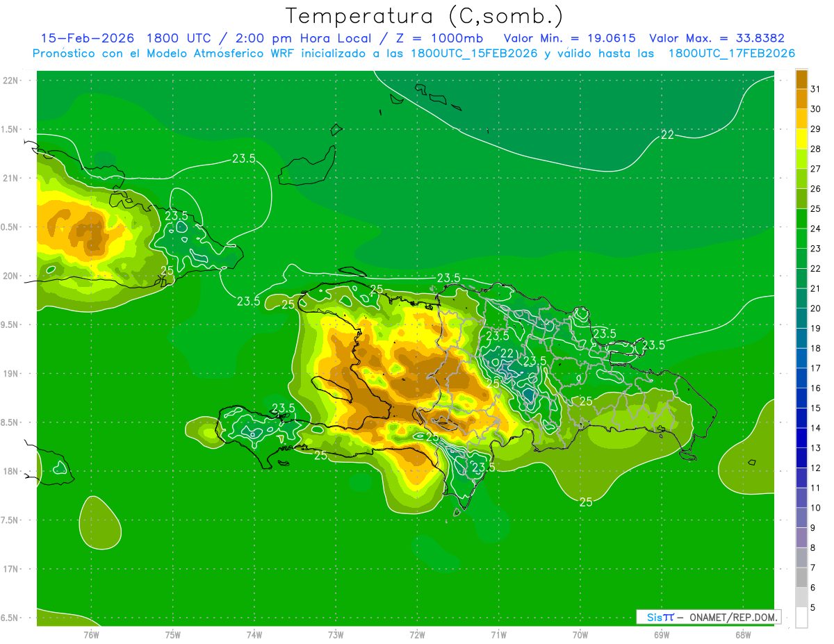Click longitude axis label "75W"

173,634
